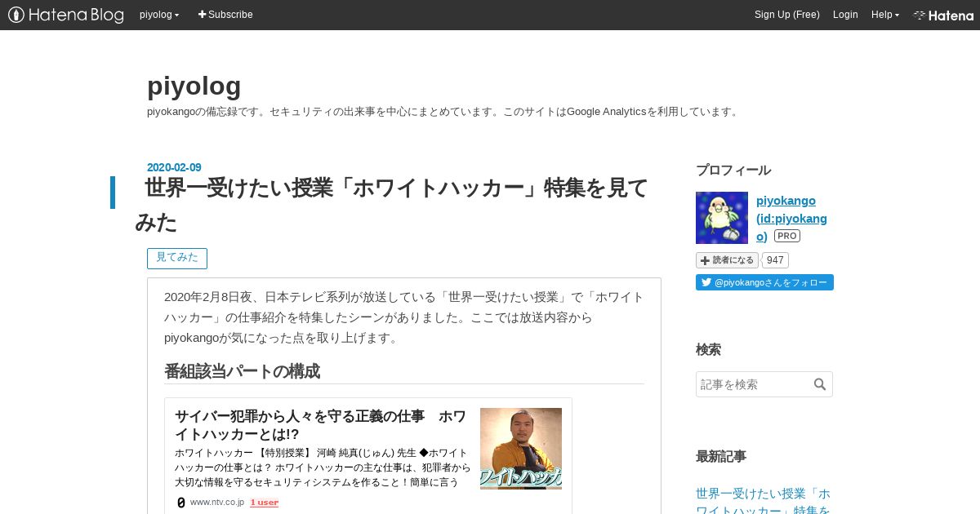The image size is (980, 514).
Task: Open the piyolog blog title
Action: tap(194, 86)
